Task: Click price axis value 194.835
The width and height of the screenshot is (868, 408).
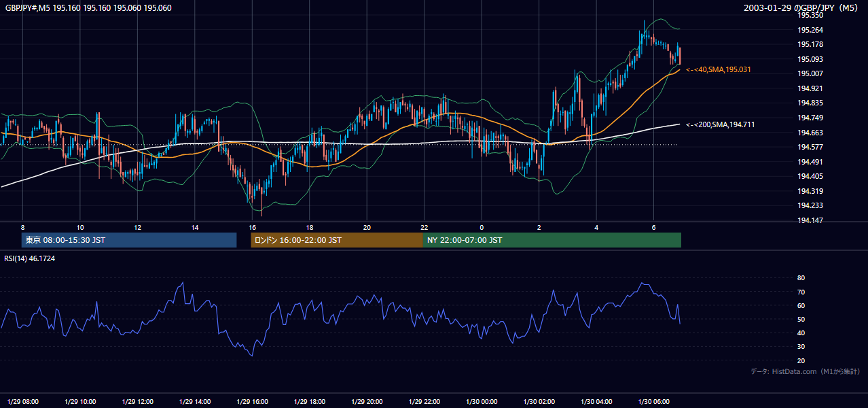Action: click(x=810, y=103)
